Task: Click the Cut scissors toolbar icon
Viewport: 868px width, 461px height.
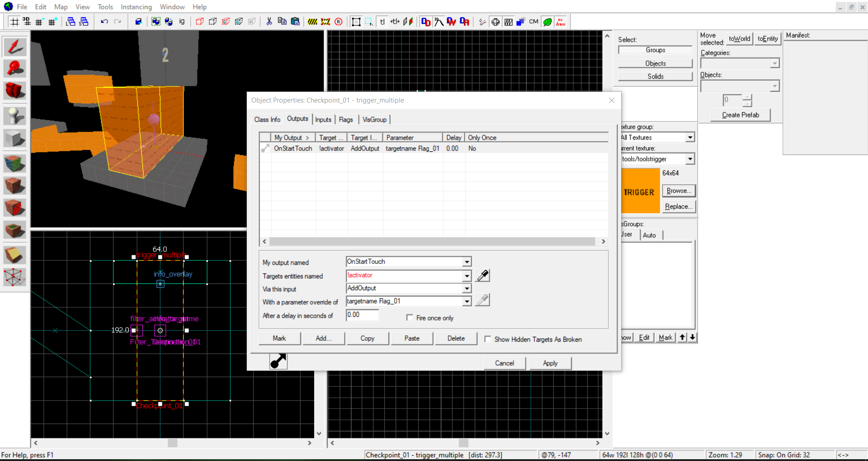Action: click(x=269, y=22)
